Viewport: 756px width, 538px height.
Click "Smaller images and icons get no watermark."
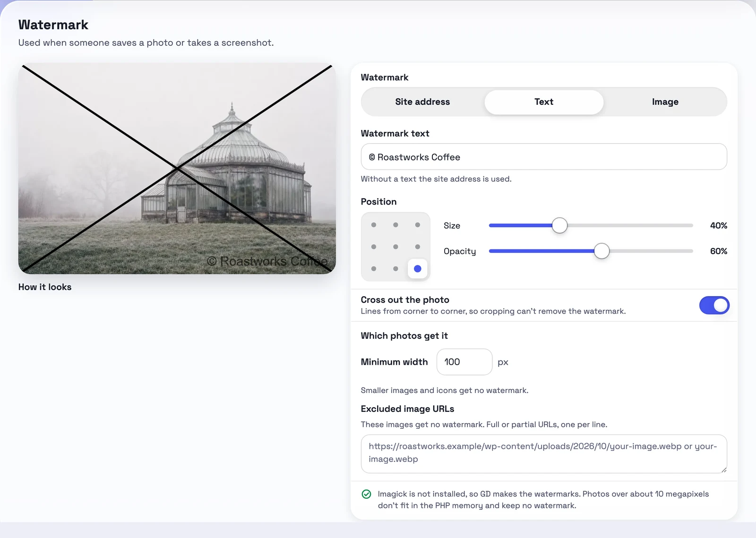coord(445,391)
